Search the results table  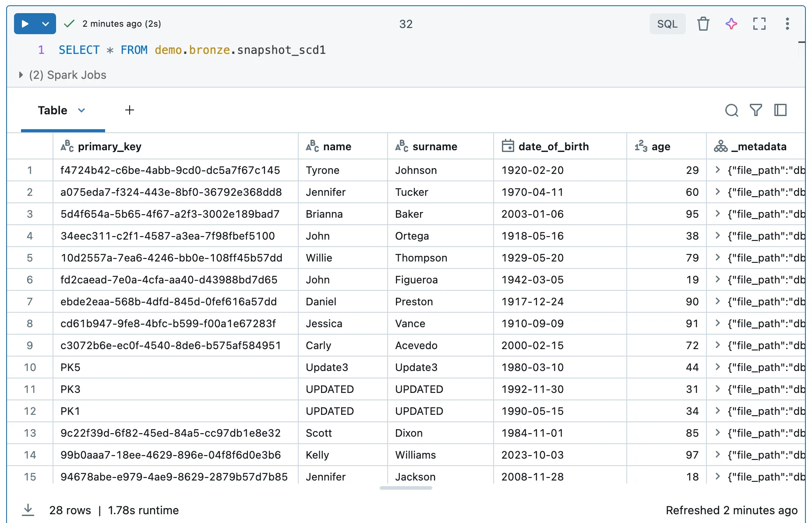[x=731, y=110]
